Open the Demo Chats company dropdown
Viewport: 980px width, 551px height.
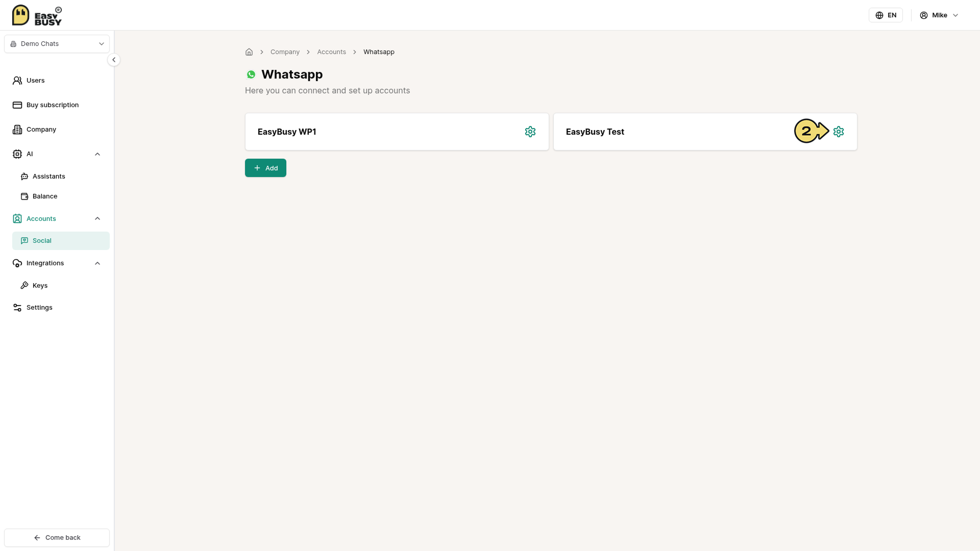57,44
